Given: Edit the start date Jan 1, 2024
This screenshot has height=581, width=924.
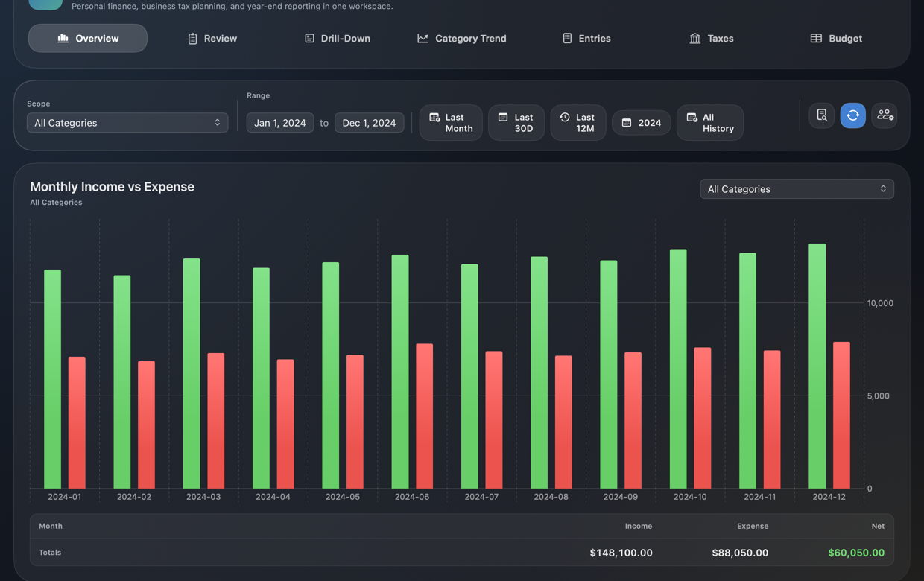Looking at the screenshot, I should tap(280, 123).
